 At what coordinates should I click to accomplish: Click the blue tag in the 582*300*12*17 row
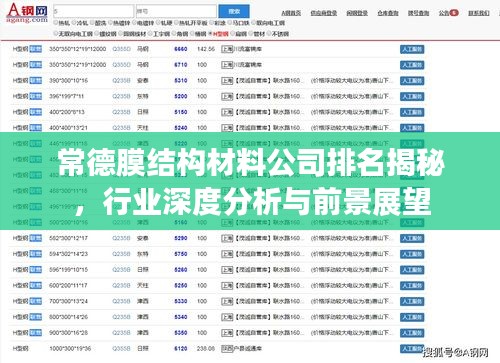point(36,238)
